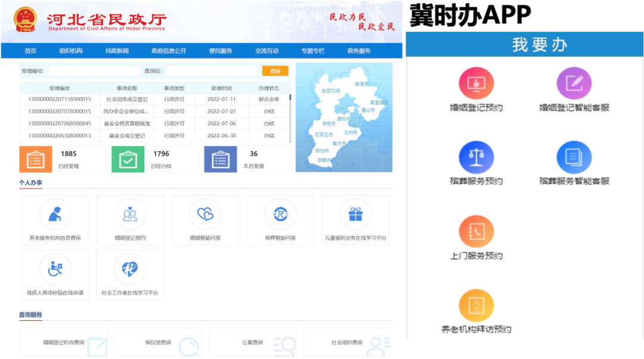Open the 婚姻登记预约 icon under 个人办事
The height and width of the screenshot is (359, 644).
pos(130,214)
